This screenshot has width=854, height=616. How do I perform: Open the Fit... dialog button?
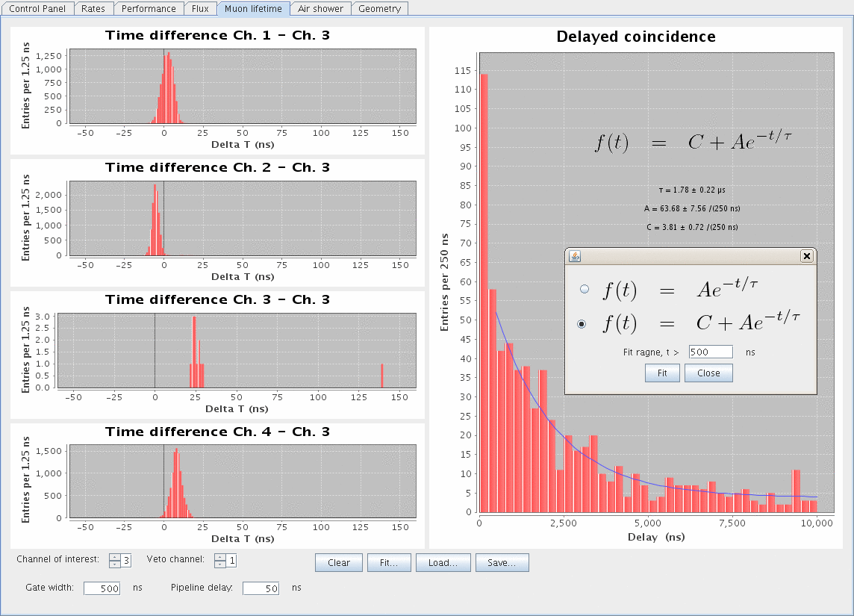point(389,563)
